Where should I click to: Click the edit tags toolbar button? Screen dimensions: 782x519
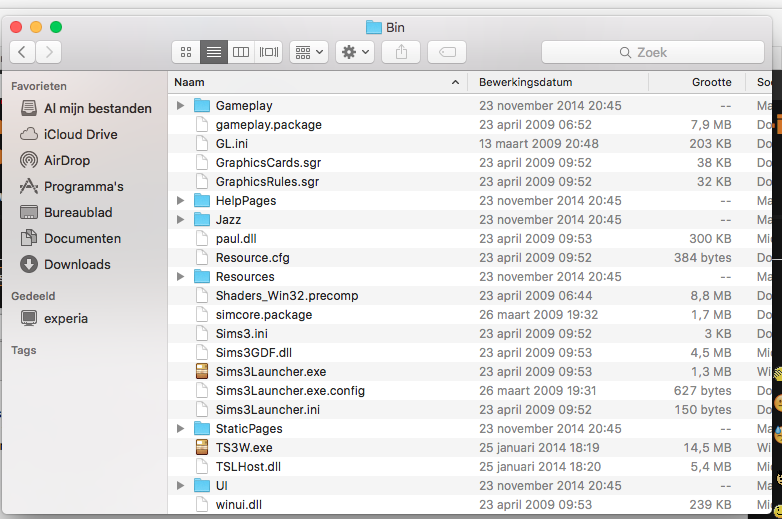pyautogui.click(x=447, y=52)
